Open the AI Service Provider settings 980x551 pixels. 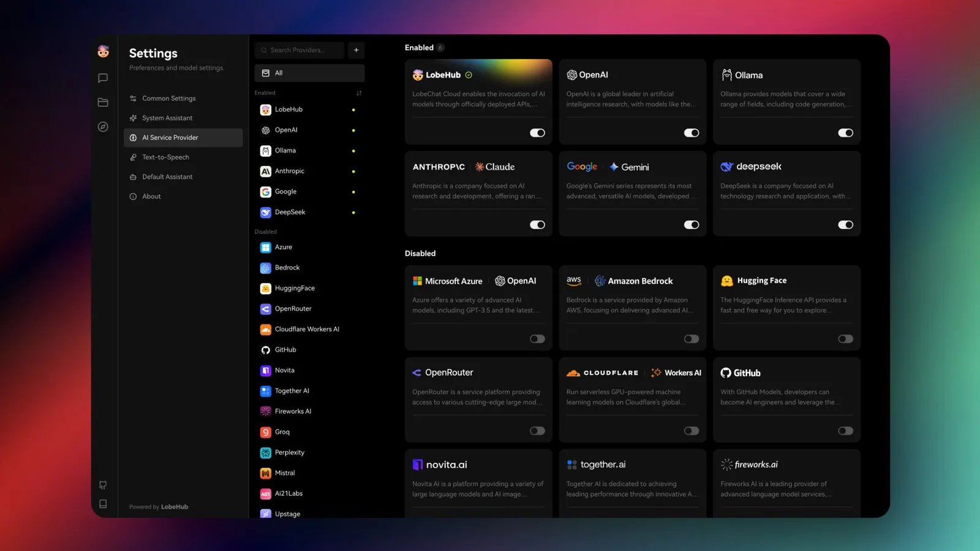point(170,137)
